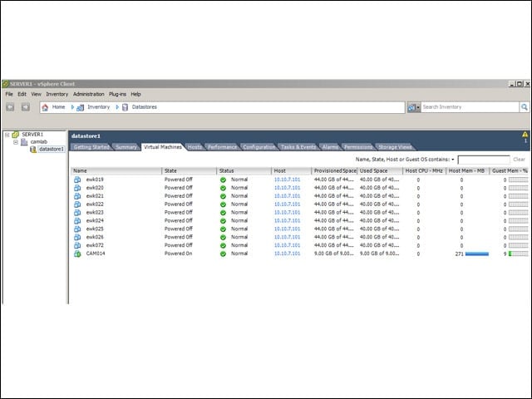Screen dimensions: 532x399
Task: Select the SERVER1 vCenter icon in tree
Action: 15,135
